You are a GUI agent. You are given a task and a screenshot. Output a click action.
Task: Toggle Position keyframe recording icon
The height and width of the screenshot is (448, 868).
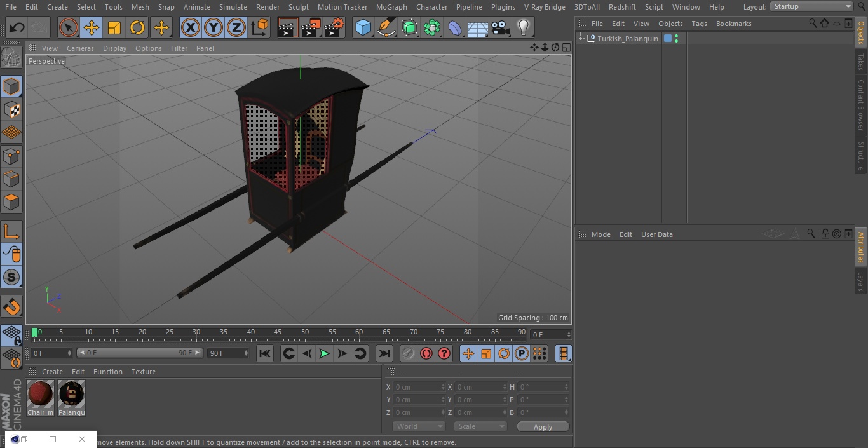pyautogui.click(x=468, y=353)
